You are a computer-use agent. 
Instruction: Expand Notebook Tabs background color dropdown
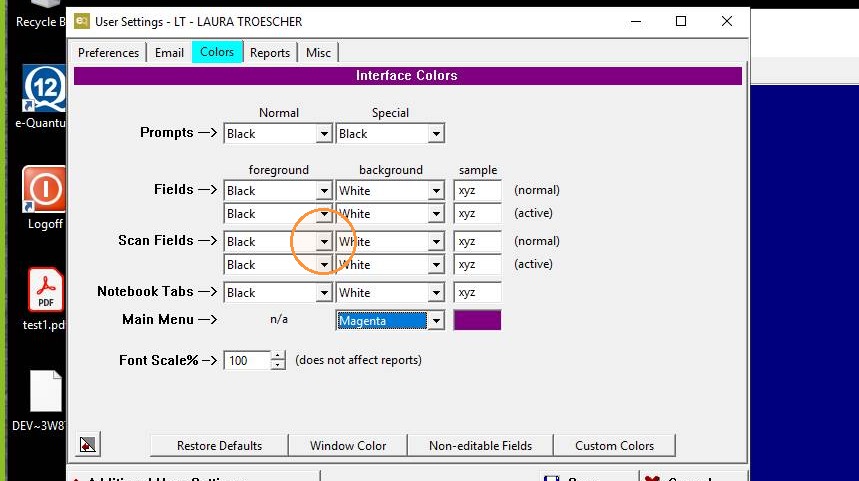(x=436, y=293)
